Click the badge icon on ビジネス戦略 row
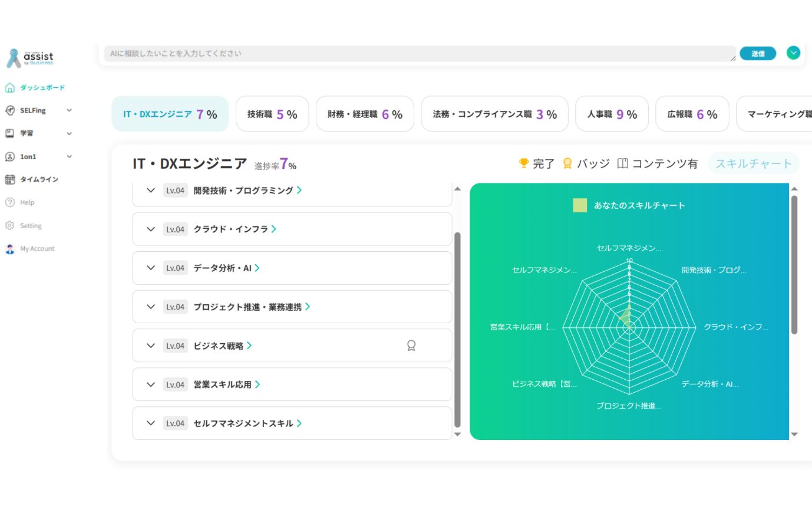812x506 pixels. [411, 346]
